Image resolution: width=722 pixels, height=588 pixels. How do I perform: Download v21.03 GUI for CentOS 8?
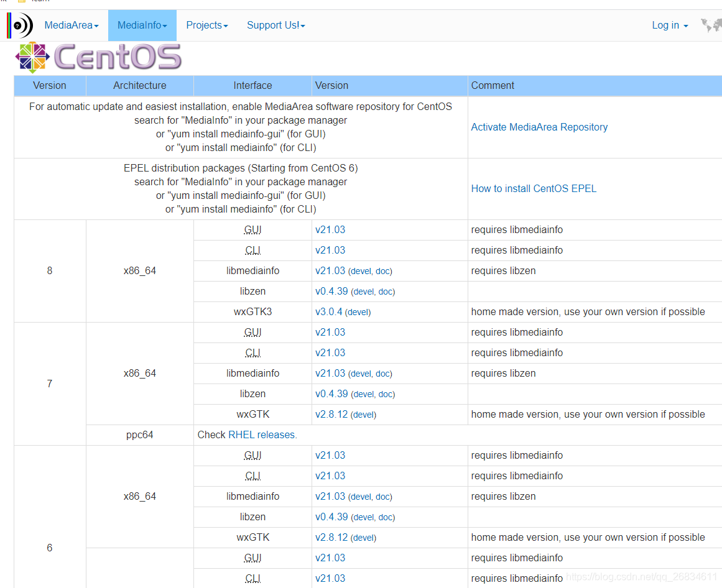click(330, 229)
